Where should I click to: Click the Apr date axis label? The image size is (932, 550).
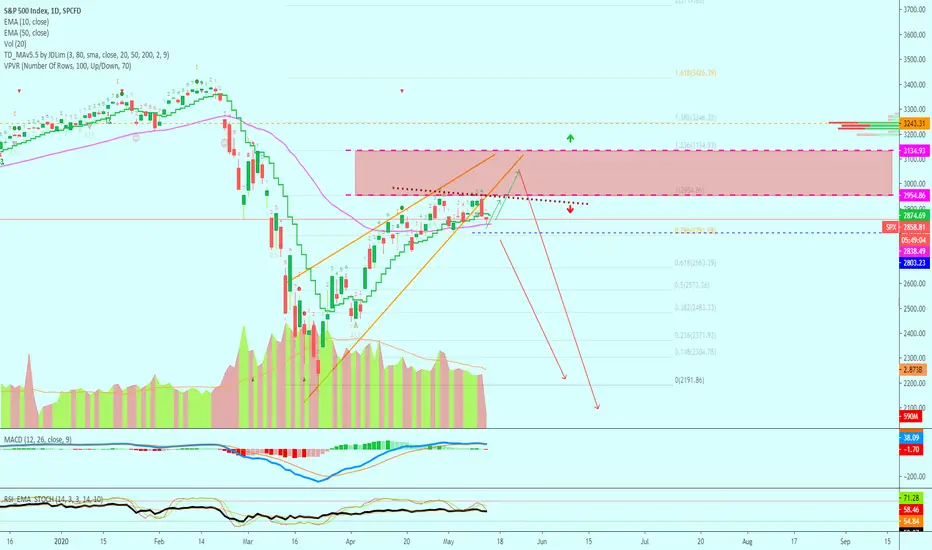click(351, 542)
